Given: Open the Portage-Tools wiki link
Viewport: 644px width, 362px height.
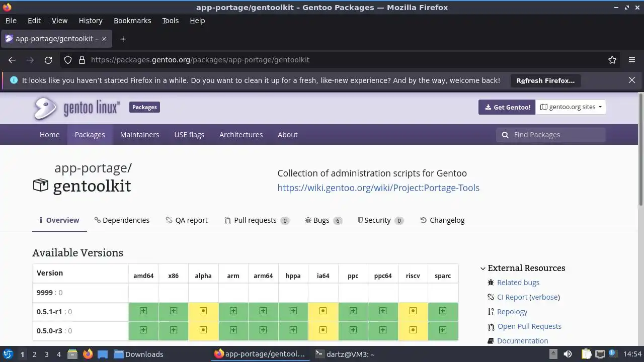Looking at the screenshot, I should 378,188.
